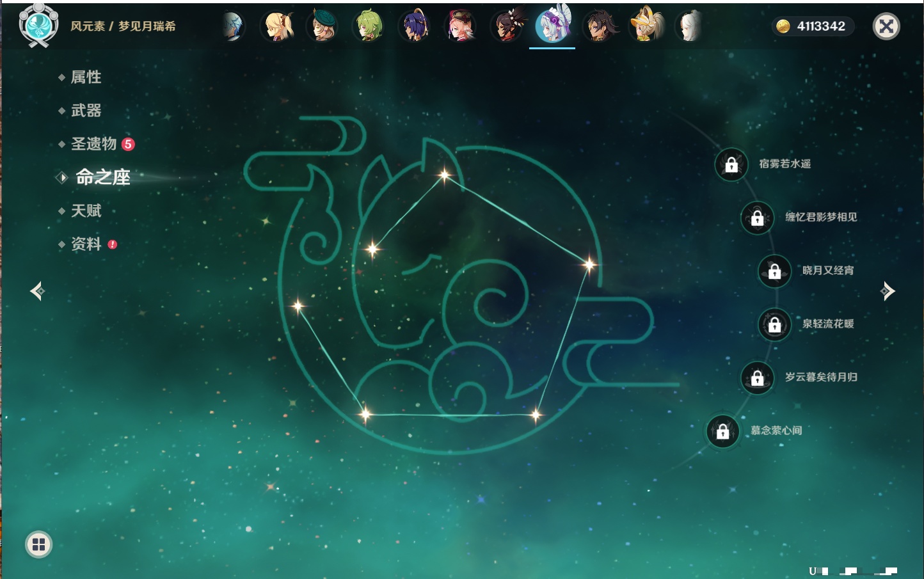Select the highlighted 梦见月瑞希 portrait

(553, 25)
